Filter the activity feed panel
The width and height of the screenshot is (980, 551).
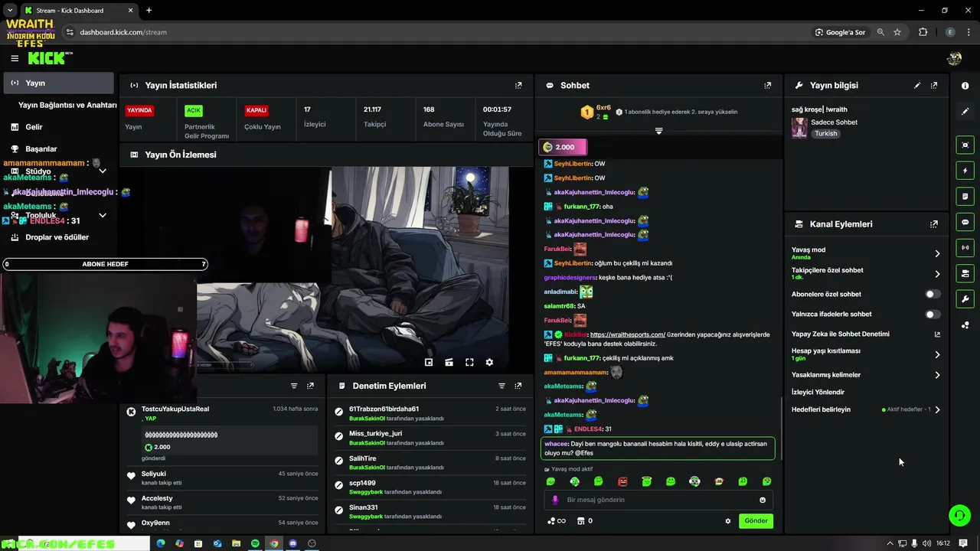pos(294,386)
